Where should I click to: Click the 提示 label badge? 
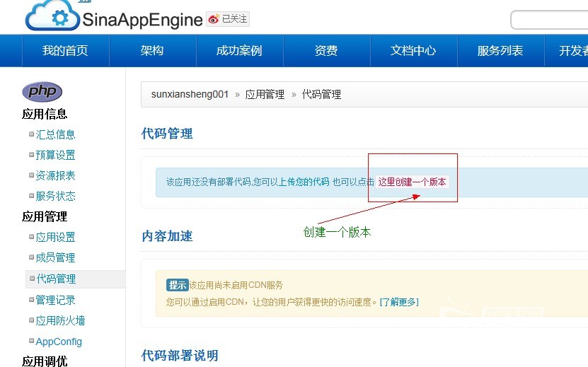[177, 285]
